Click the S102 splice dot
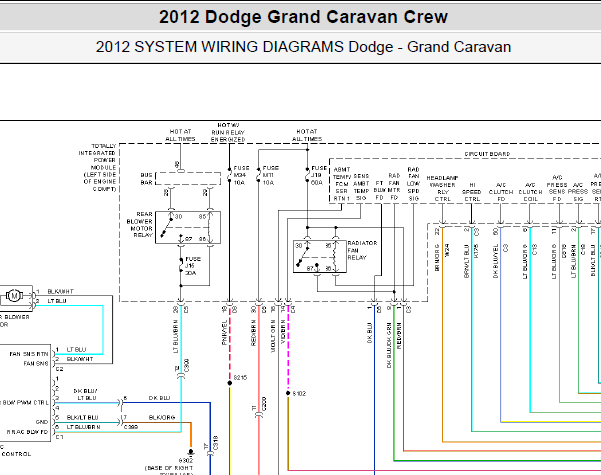The height and width of the screenshot is (475, 601). point(288,393)
